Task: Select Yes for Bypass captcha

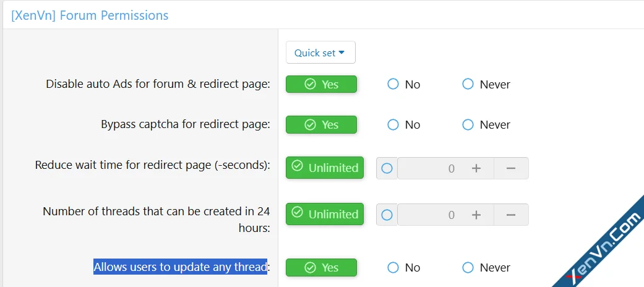Action: coord(321,124)
